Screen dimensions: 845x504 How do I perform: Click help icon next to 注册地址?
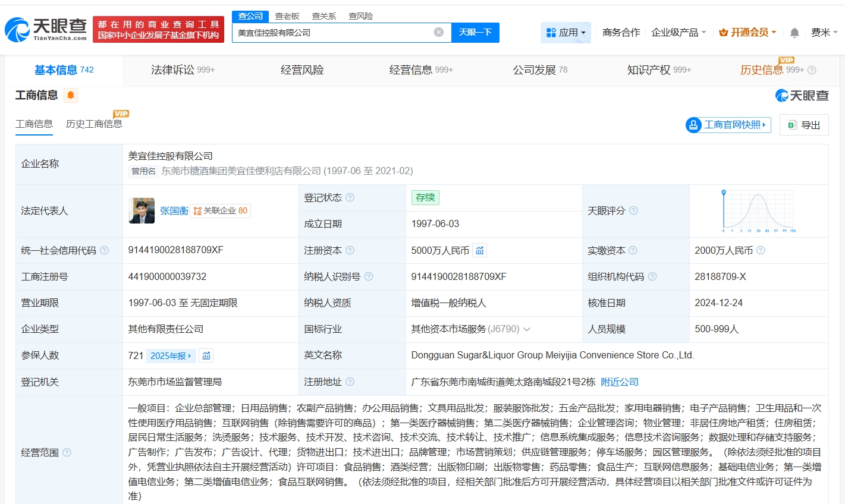click(350, 382)
